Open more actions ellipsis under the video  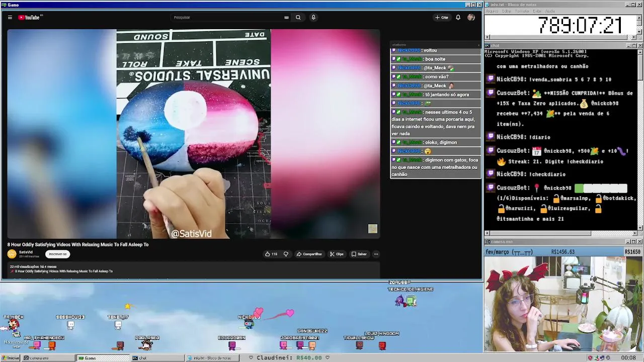[x=376, y=254]
